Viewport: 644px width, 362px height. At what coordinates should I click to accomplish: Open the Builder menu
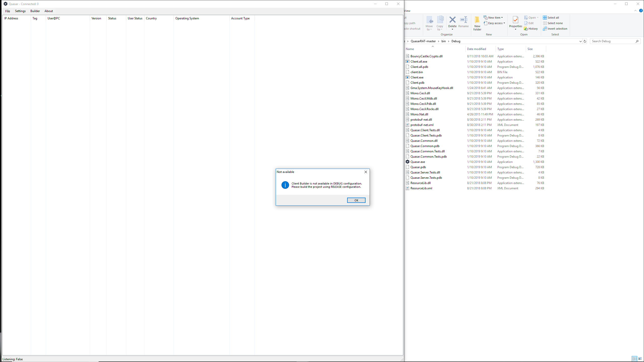[x=35, y=11]
